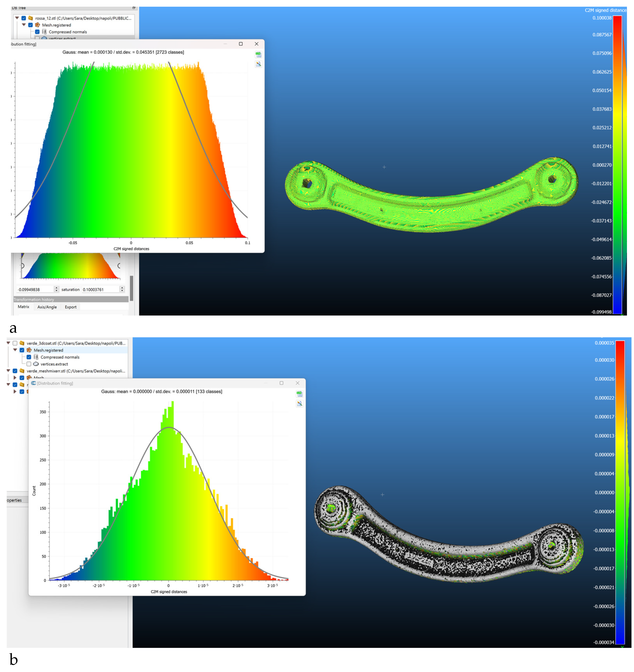Screen dimensions: 634x672
Task: Maximize the top Distribution fitting window
Action: [241, 44]
